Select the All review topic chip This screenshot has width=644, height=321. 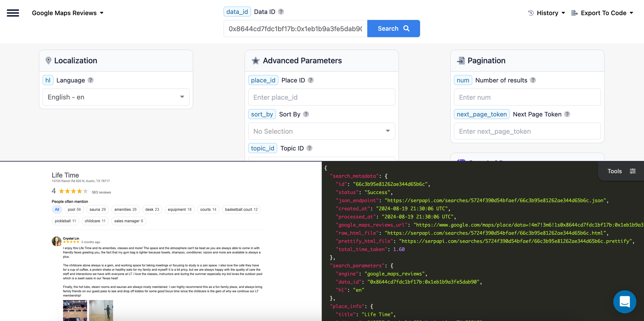(57, 209)
